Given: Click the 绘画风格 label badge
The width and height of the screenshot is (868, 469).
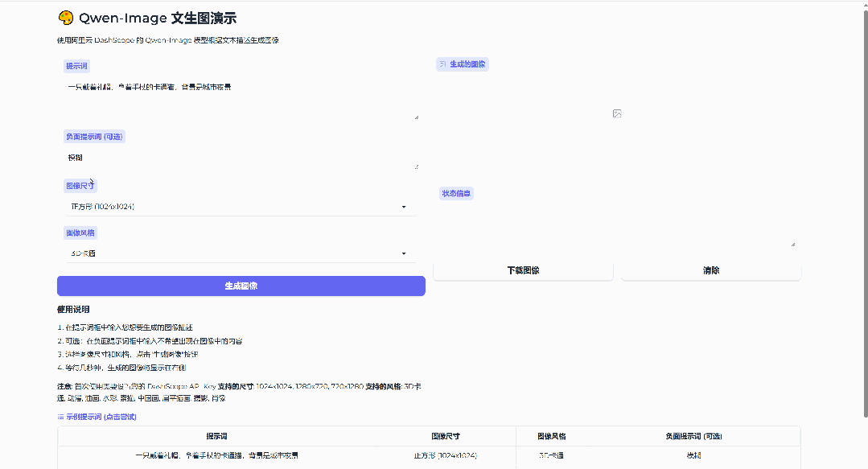Looking at the screenshot, I should [x=80, y=232].
